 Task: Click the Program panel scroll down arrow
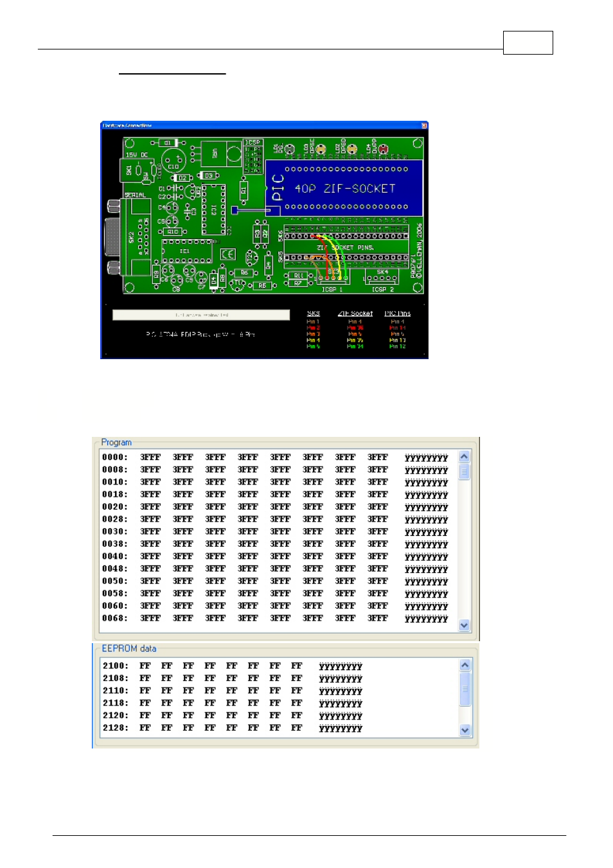click(465, 625)
